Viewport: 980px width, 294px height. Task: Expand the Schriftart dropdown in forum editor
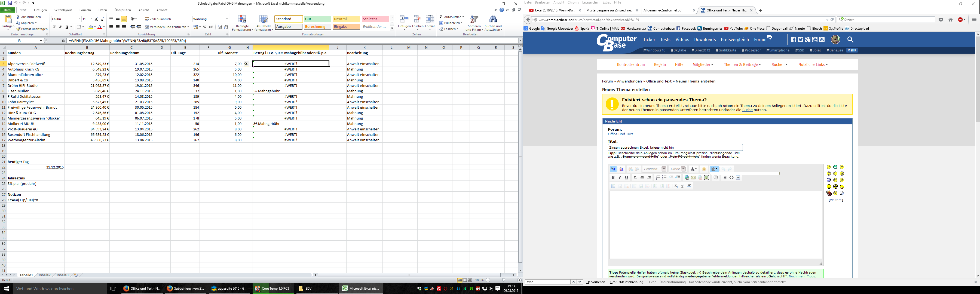click(x=663, y=169)
